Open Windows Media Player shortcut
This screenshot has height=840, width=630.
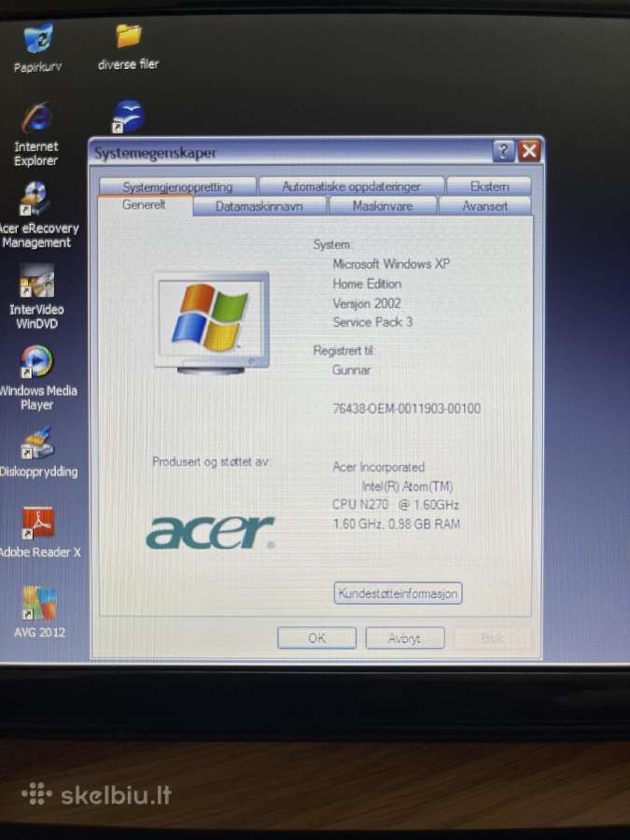point(36,361)
